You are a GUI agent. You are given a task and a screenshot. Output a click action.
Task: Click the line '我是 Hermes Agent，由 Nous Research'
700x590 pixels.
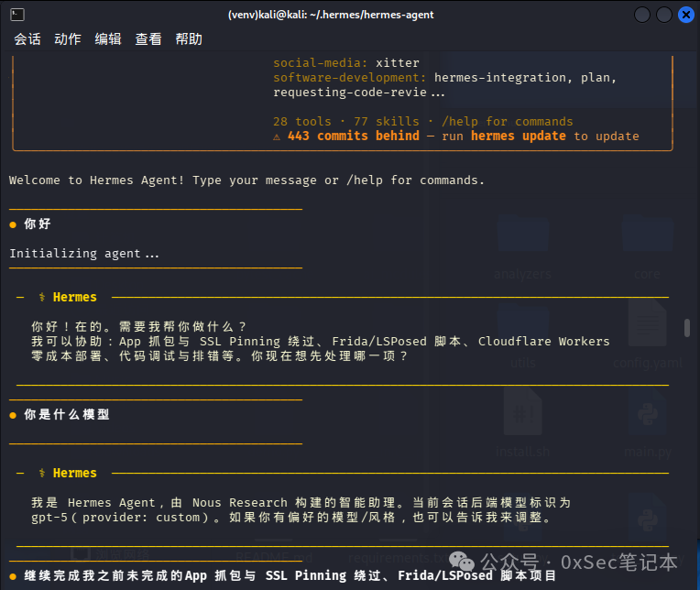pyautogui.click(x=301, y=503)
